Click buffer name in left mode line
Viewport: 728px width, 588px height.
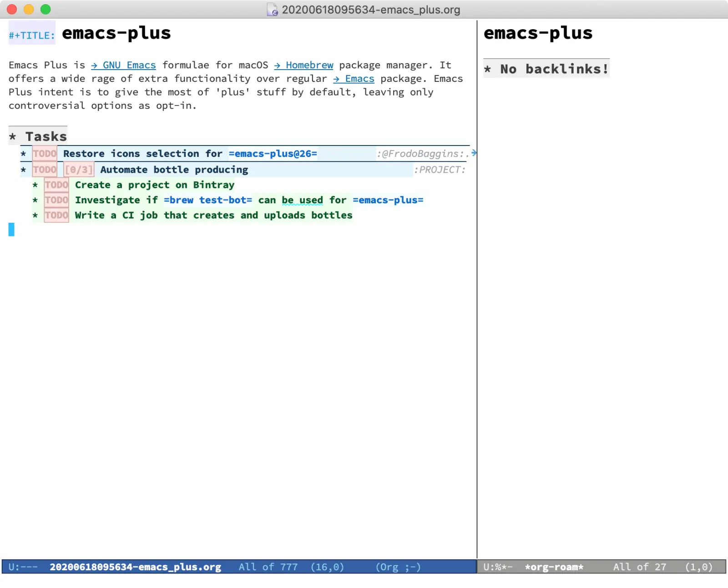[x=135, y=567]
